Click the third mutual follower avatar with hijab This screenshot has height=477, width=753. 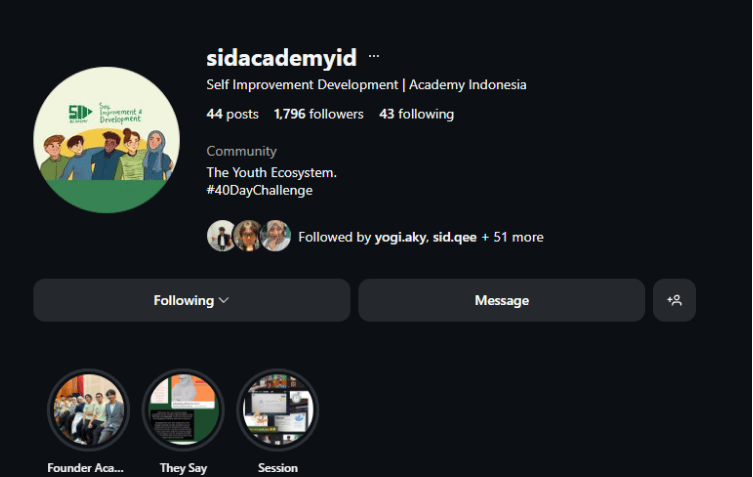pyautogui.click(x=276, y=236)
